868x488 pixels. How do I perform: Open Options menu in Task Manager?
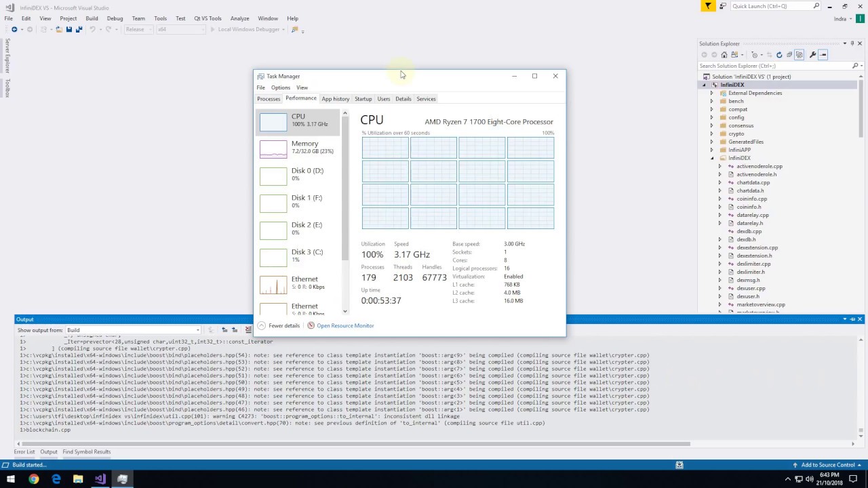281,87
